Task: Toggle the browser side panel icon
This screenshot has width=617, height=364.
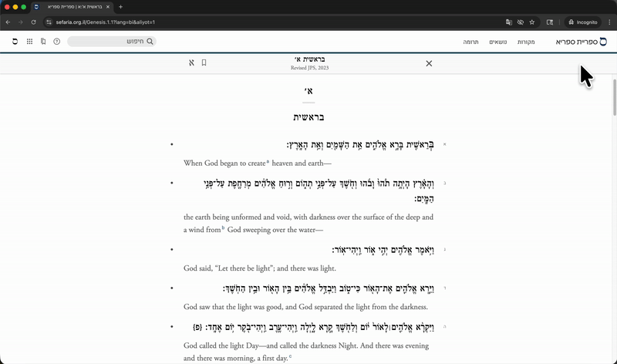Action: [551, 22]
